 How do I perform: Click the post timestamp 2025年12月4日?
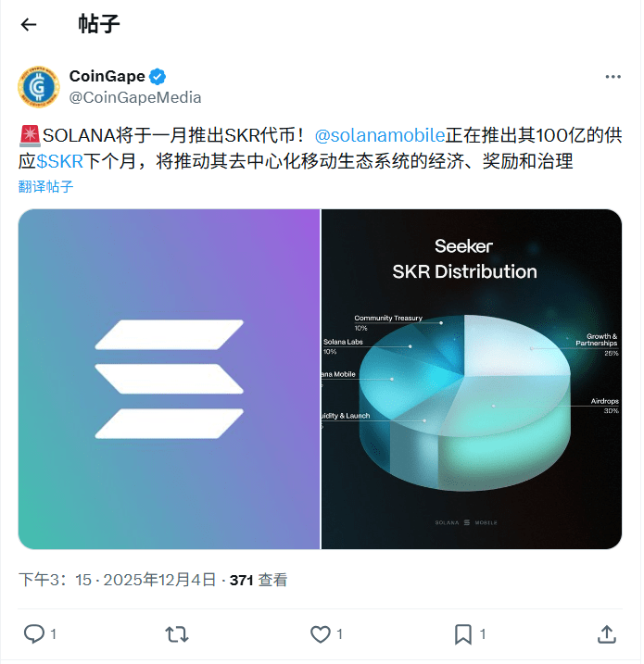(x=159, y=580)
